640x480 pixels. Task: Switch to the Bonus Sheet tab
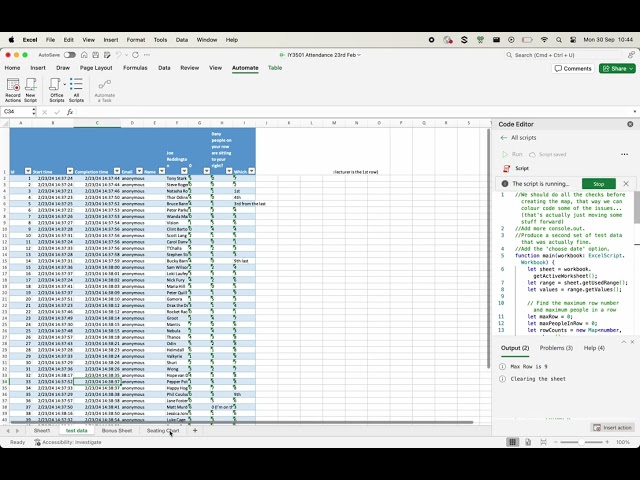tap(117, 431)
